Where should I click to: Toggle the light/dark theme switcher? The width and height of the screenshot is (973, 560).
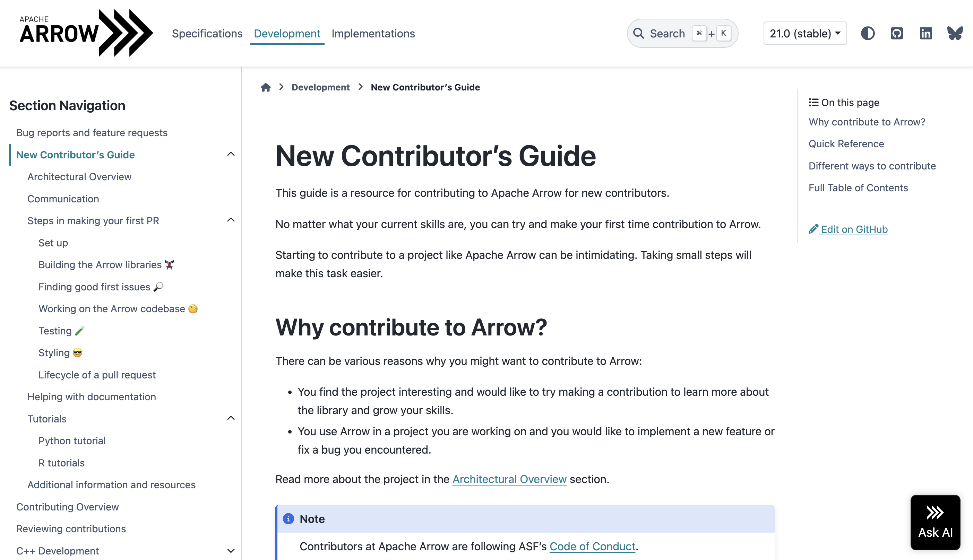click(867, 34)
